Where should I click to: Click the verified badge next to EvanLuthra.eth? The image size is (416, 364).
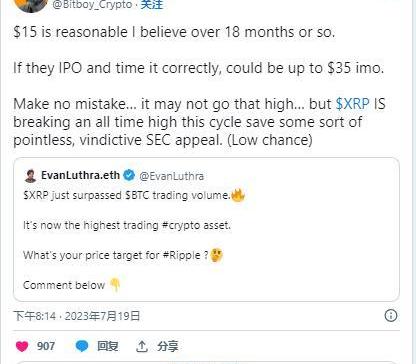tap(129, 175)
